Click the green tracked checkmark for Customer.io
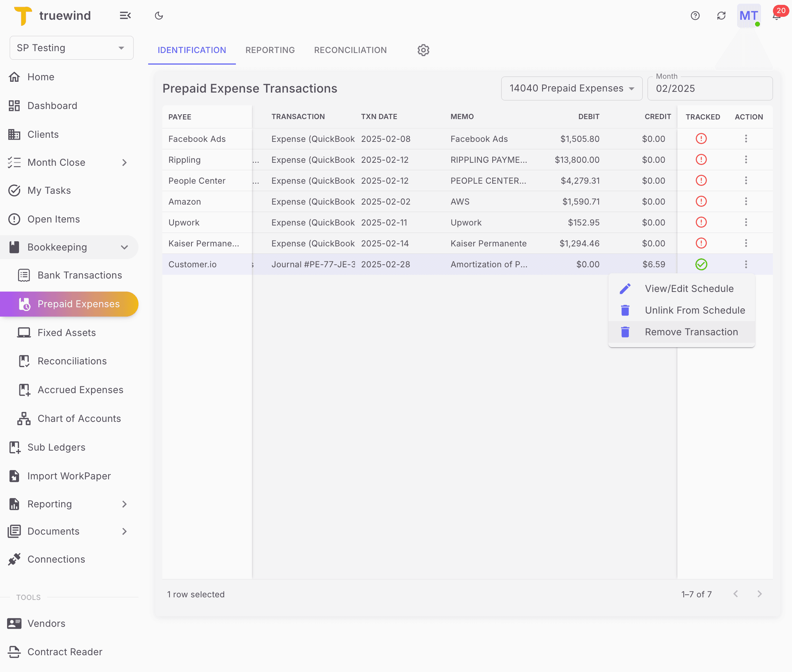This screenshot has height=672, width=792. [x=701, y=264]
